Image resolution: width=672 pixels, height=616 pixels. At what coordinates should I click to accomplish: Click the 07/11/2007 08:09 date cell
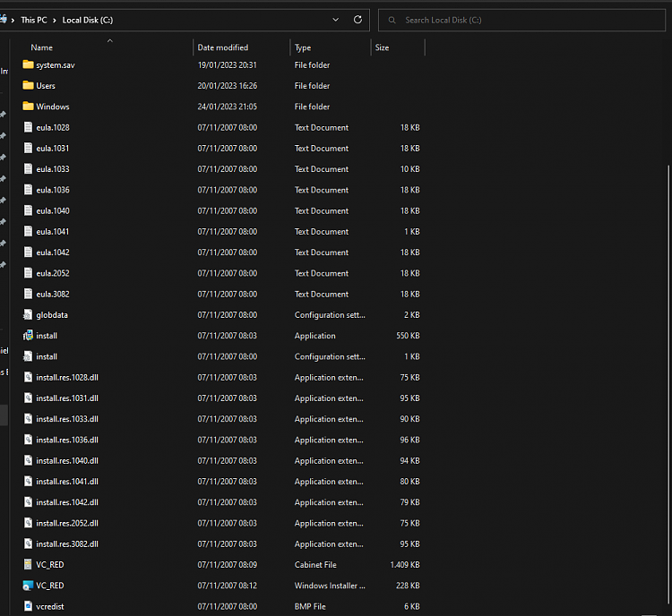click(x=228, y=565)
